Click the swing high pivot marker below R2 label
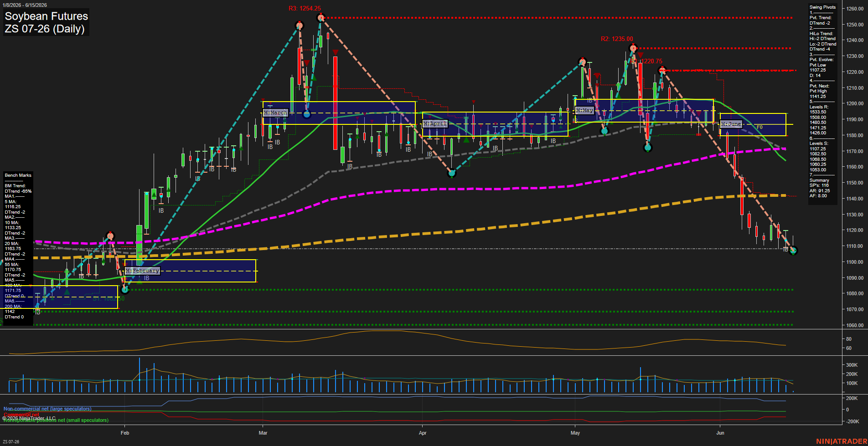Image resolution: width=868 pixels, height=446 pixels. click(633, 48)
